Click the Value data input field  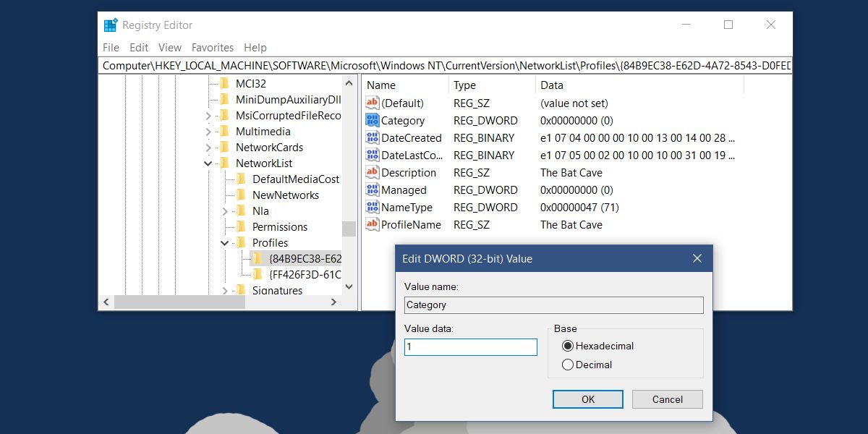click(x=470, y=347)
